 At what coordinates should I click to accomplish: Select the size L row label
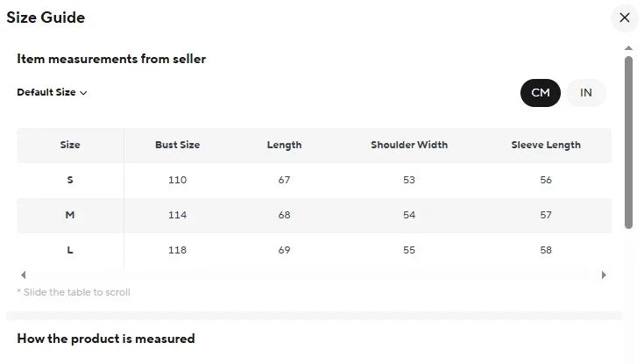pos(70,250)
